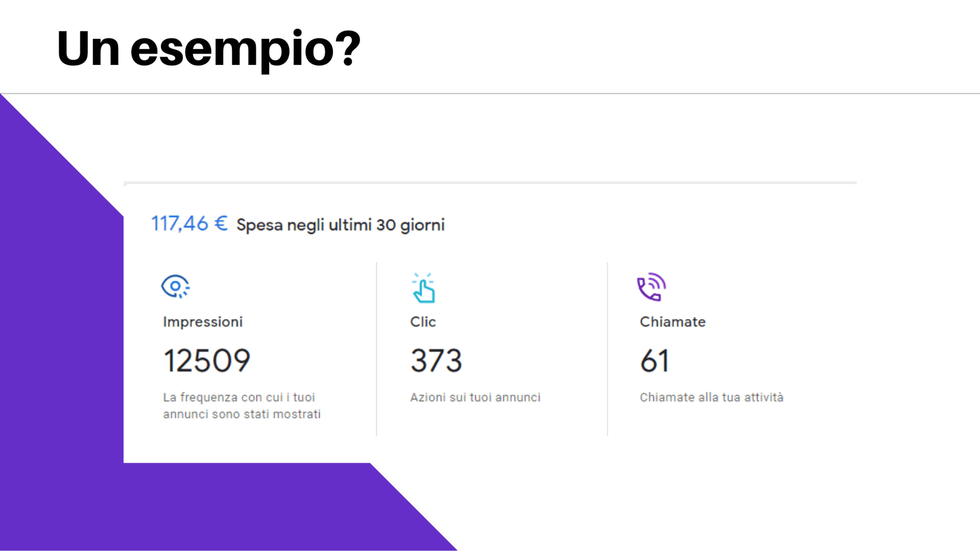
Task: Click 'Chiamate alla tua attività' description
Action: (x=712, y=397)
